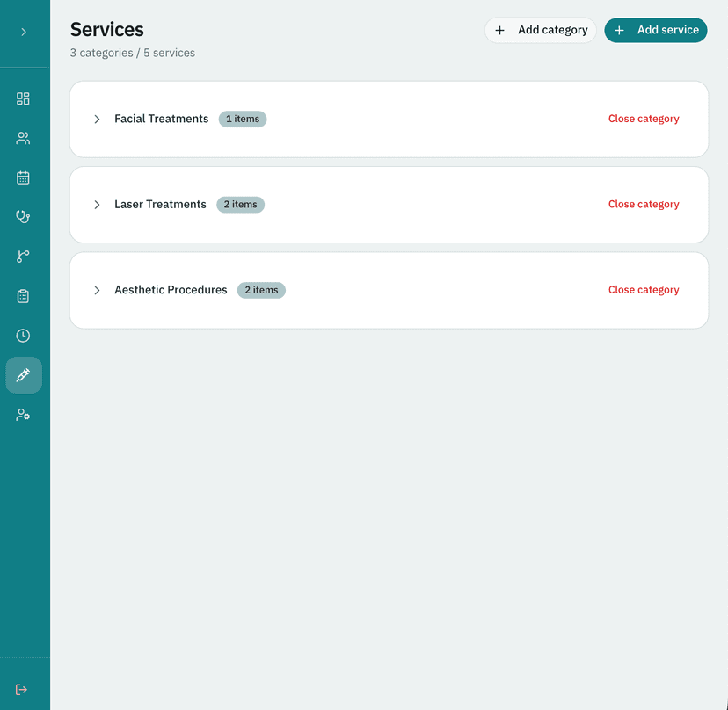Open the branch/workflow sidebar icon
The height and width of the screenshot is (710, 728).
[23, 257]
